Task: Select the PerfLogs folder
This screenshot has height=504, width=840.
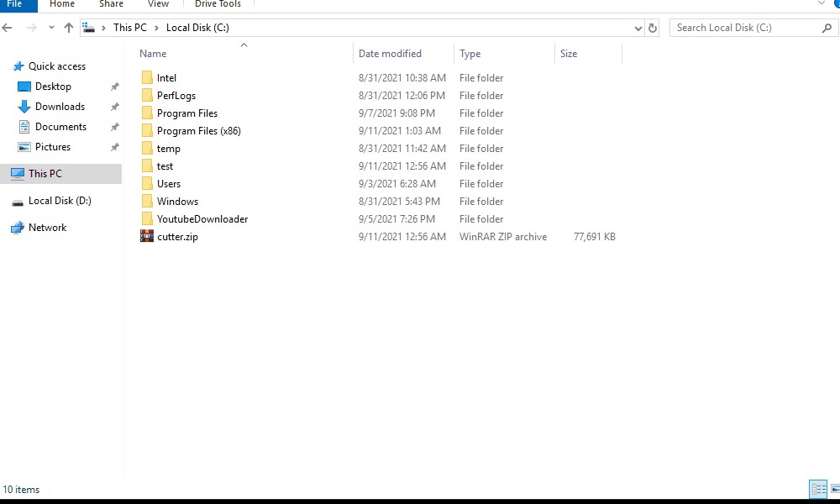Action: coord(176,96)
